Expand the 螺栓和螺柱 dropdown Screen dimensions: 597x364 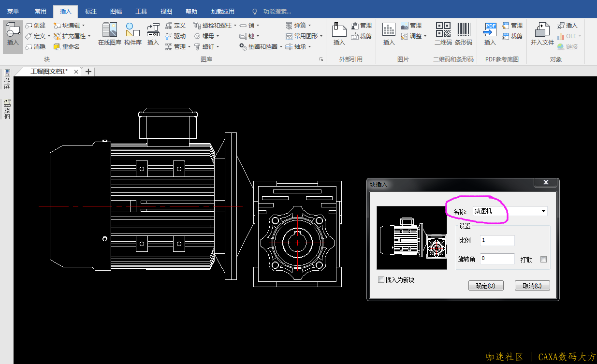click(x=235, y=26)
